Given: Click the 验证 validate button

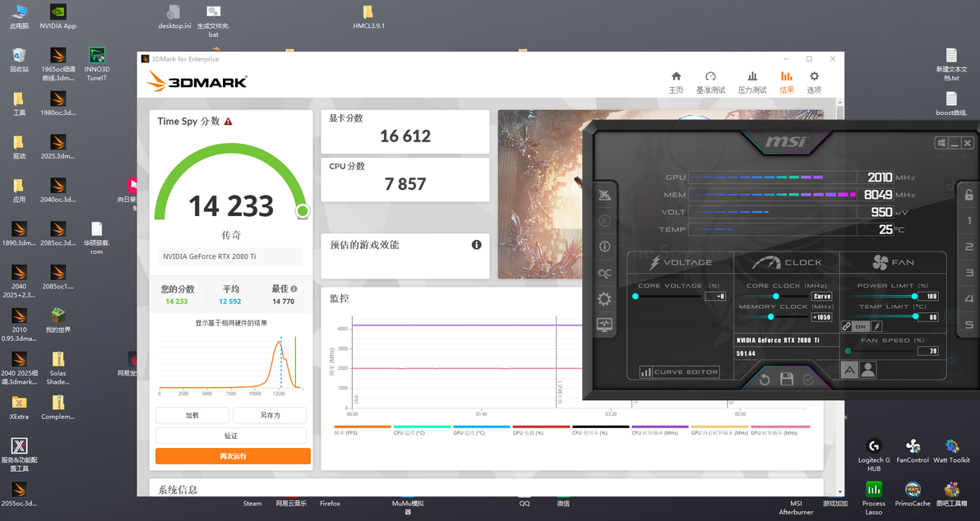Looking at the screenshot, I should 231,436.
